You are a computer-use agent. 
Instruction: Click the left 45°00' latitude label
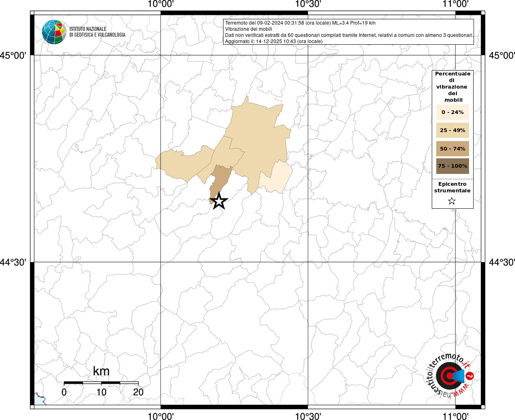(13, 55)
